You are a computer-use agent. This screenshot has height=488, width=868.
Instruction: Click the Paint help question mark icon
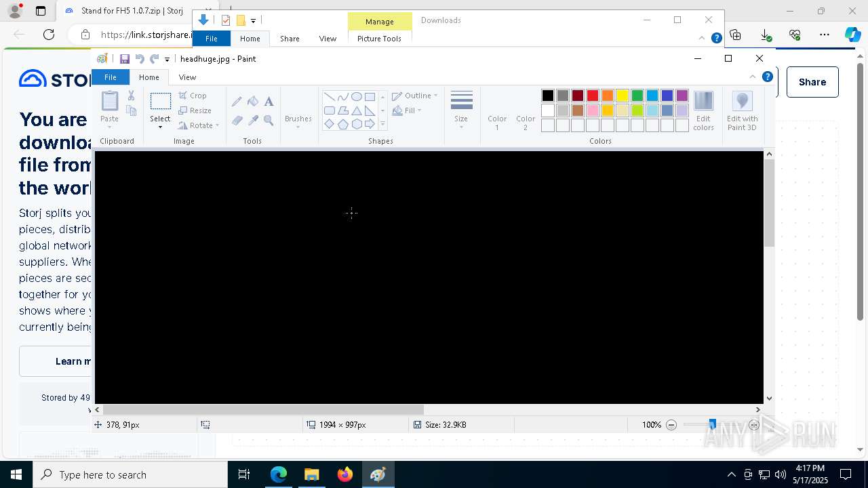tap(767, 77)
